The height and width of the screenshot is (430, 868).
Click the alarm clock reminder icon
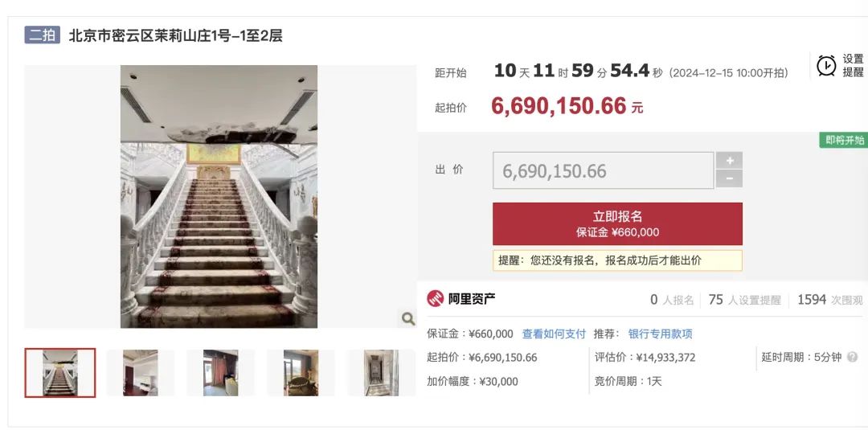[826, 66]
